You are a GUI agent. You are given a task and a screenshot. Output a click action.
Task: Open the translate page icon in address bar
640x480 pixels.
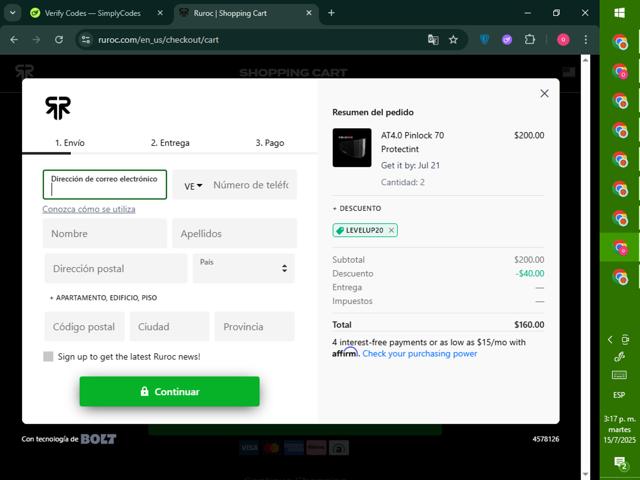(x=433, y=40)
